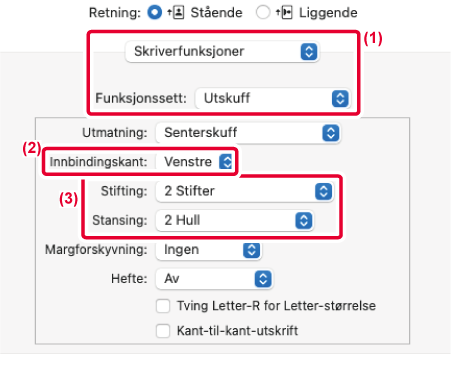Select the Stående radio button
Viewport: 451px width, 366px height.
pos(155,13)
